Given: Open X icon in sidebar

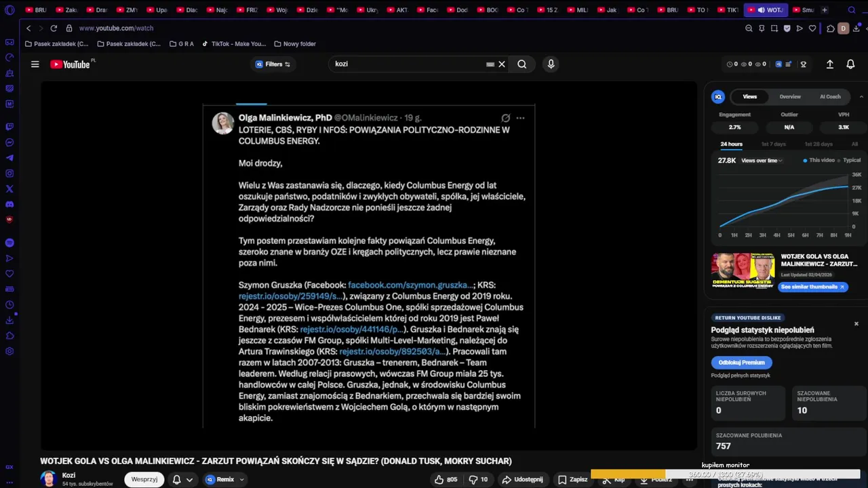Looking at the screenshot, I should 9,189.
